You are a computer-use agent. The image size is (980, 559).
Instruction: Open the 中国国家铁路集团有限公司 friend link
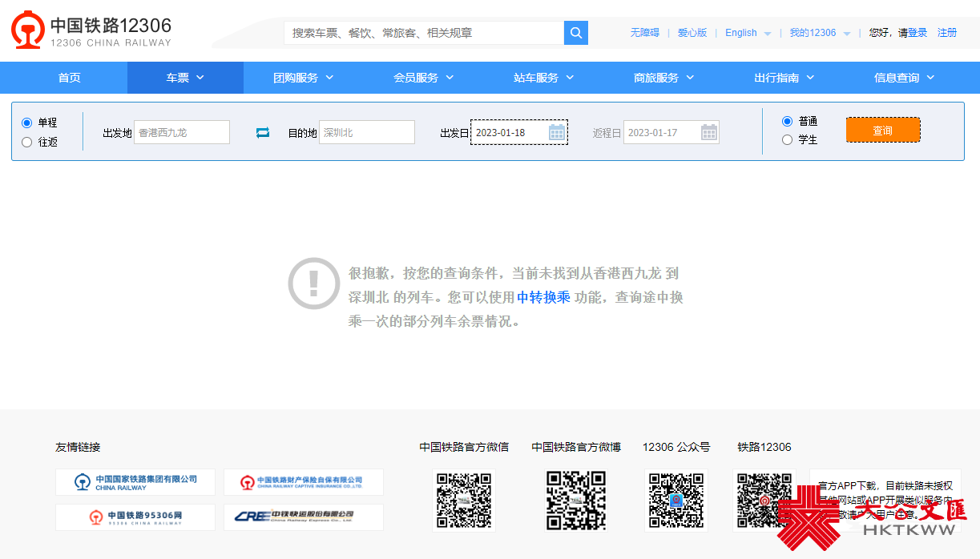(135, 482)
